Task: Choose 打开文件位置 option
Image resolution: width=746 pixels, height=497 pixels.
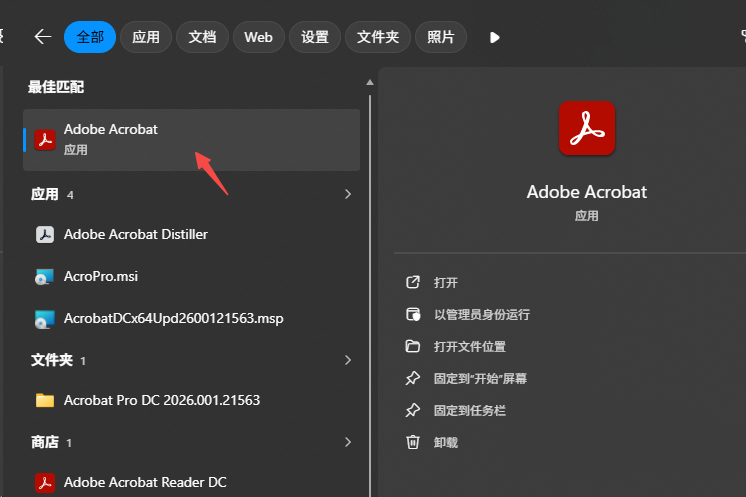Action: (x=470, y=347)
